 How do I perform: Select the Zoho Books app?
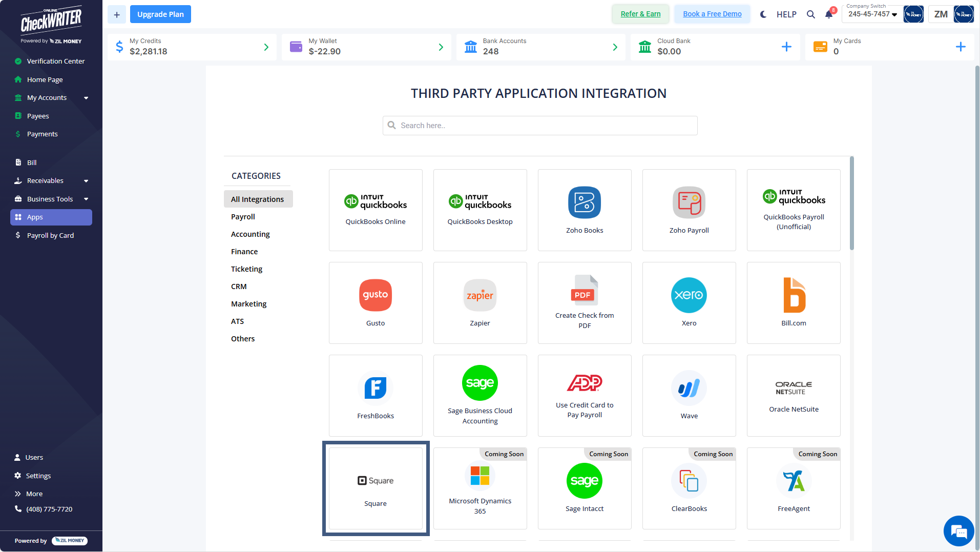coord(584,210)
